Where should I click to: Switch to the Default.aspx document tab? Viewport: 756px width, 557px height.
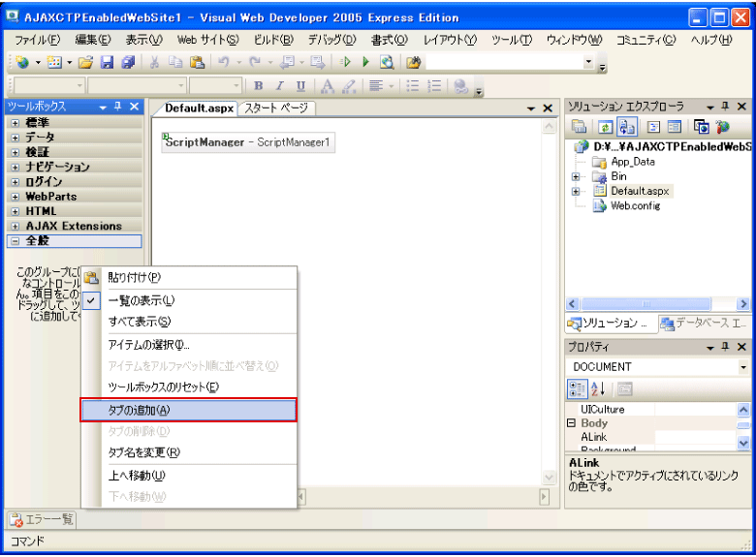pyautogui.click(x=199, y=108)
